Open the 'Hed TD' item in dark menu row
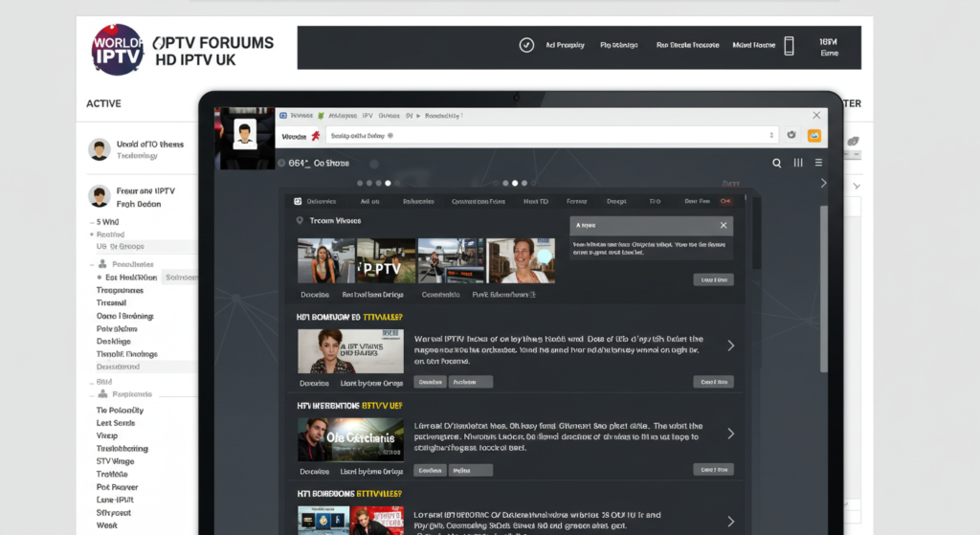The width and height of the screenshot is (980, 535). pyautogui.click(x=536, y=201)
